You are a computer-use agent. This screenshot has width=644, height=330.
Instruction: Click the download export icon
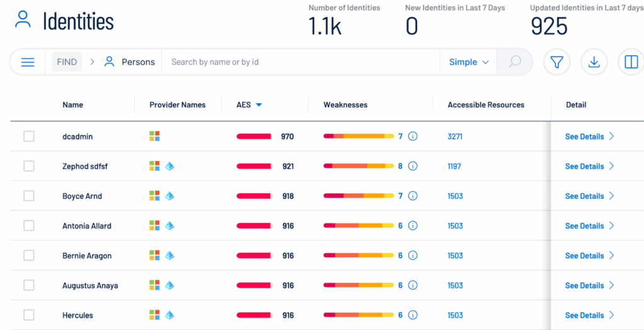coord(594,62)
